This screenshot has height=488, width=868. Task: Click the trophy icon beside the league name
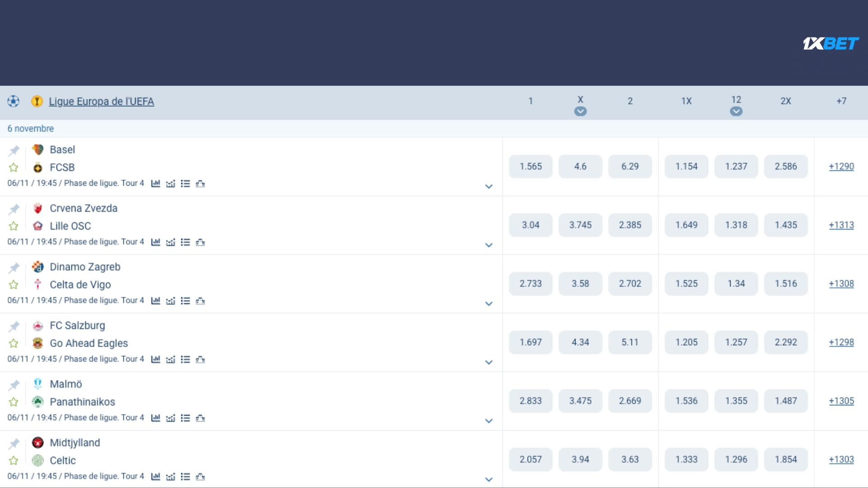(37, 101)
